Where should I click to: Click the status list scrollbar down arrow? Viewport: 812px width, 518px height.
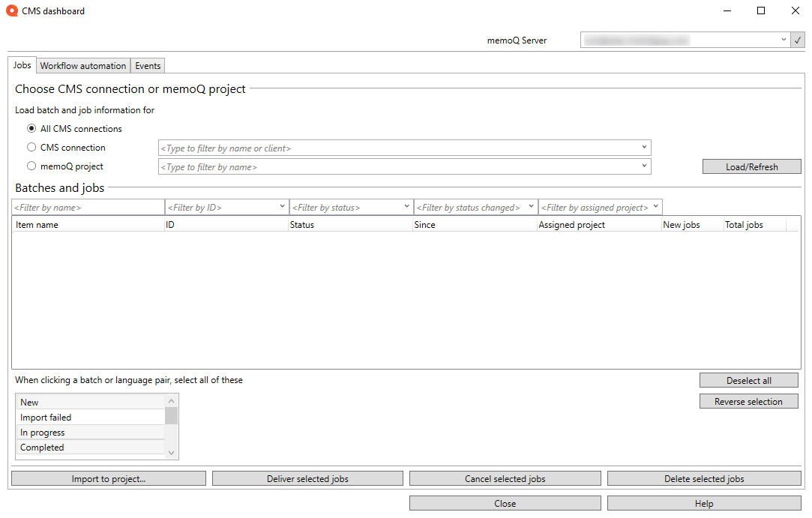point(171,453)
